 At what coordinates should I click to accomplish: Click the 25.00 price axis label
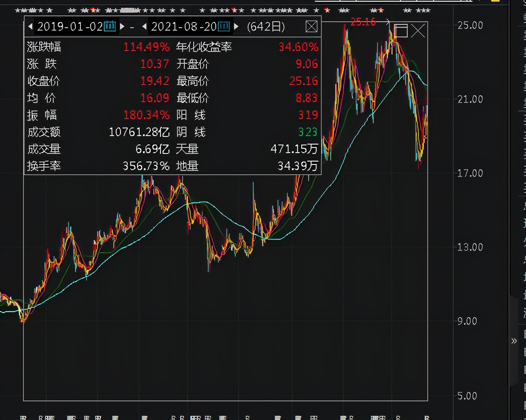470,26
